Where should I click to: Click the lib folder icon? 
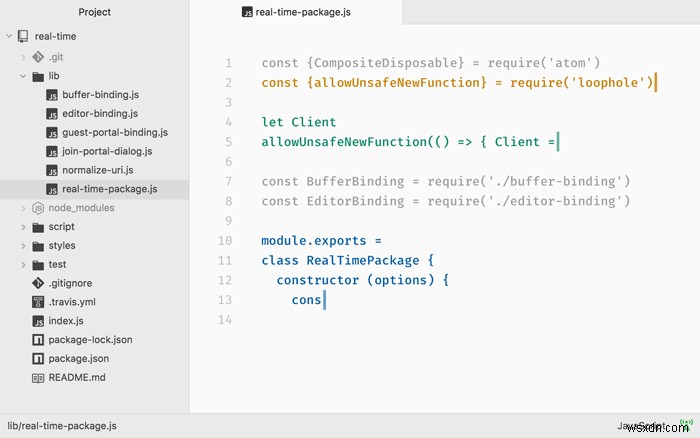[x=38, y=75]
